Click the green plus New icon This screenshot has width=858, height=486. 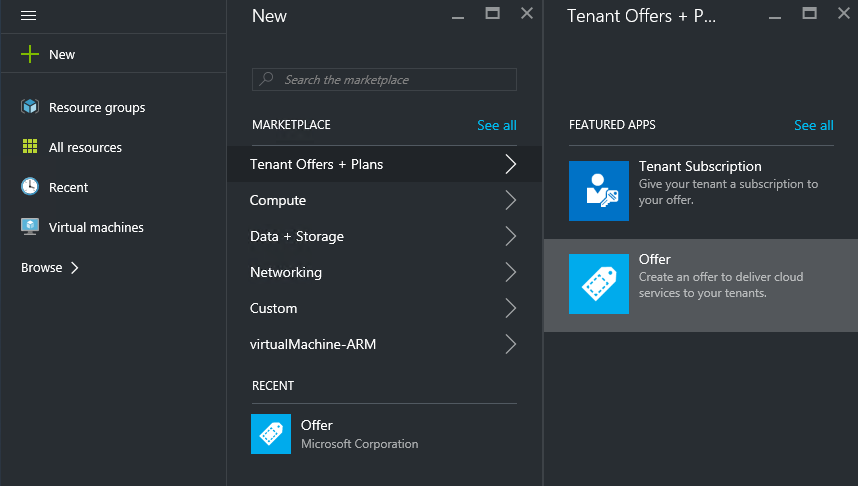point(30,54)
